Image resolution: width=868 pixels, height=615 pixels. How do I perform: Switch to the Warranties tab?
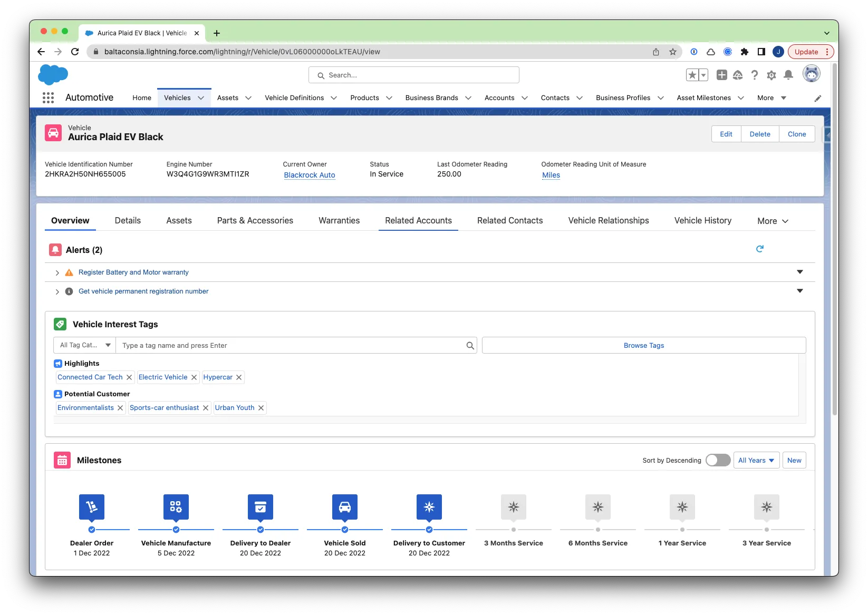coord(339,220)
